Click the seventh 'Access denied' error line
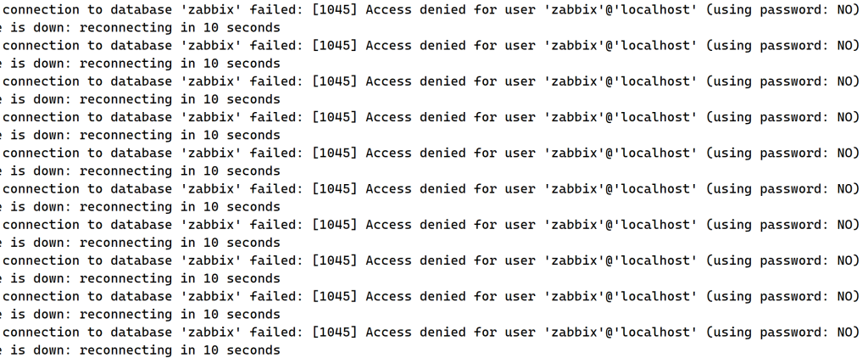 pyautogui.click(x=431, y=225)
